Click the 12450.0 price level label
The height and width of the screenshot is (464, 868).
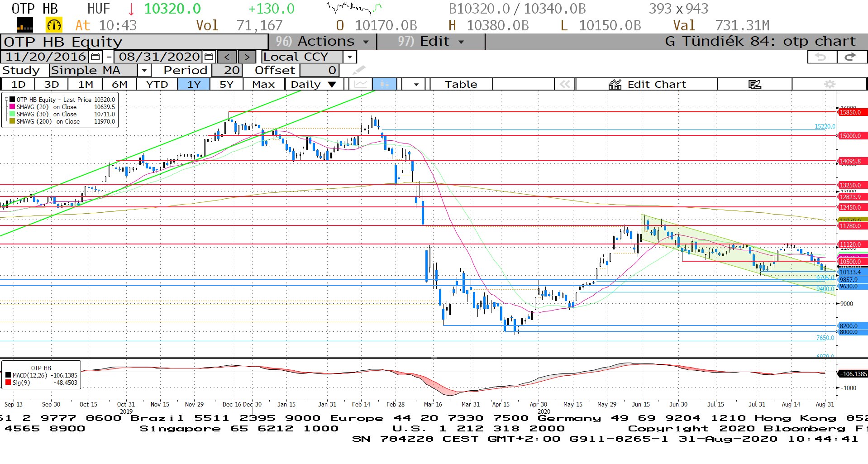coord(853,207)
